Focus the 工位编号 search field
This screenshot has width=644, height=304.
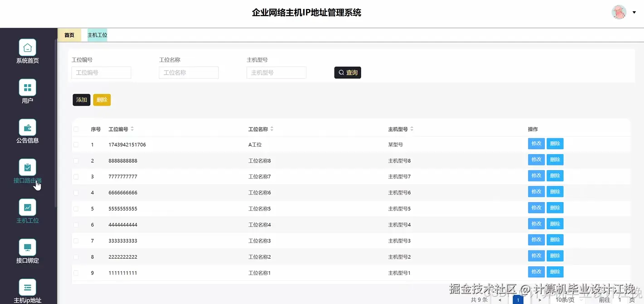pos(102,72)
